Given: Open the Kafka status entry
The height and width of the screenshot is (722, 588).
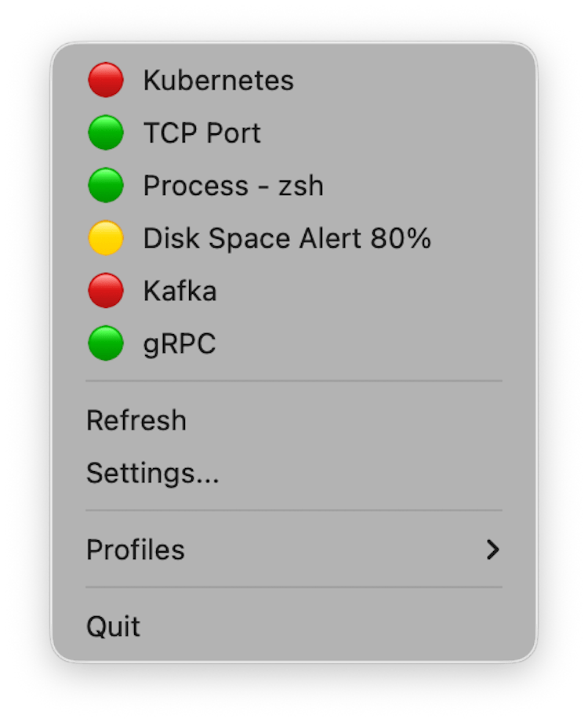Looking at the screenshot, I should 180,291.
